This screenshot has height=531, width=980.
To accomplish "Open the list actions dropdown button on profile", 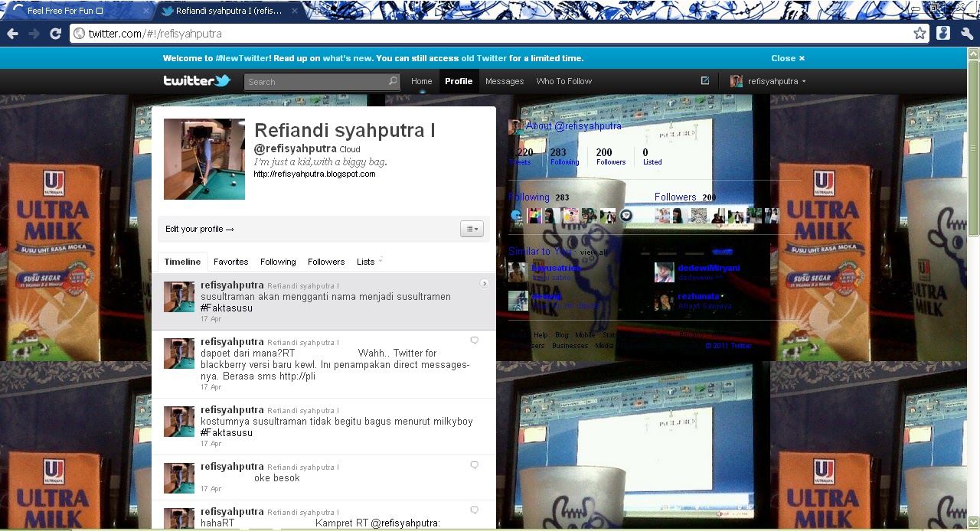I will point(472,229).
